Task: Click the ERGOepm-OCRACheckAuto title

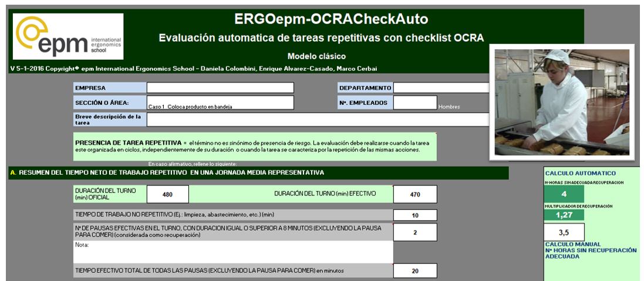Action: pyautogui.click(x=331, y=19)
